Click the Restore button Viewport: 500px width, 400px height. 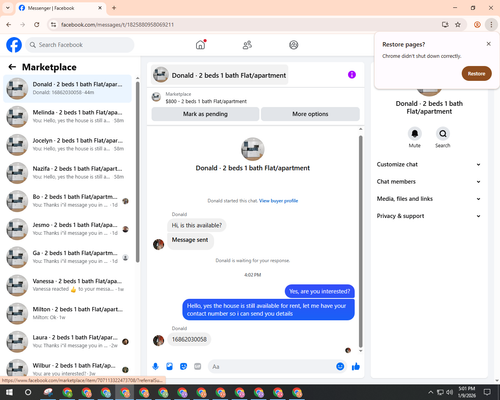click(477, 74)
